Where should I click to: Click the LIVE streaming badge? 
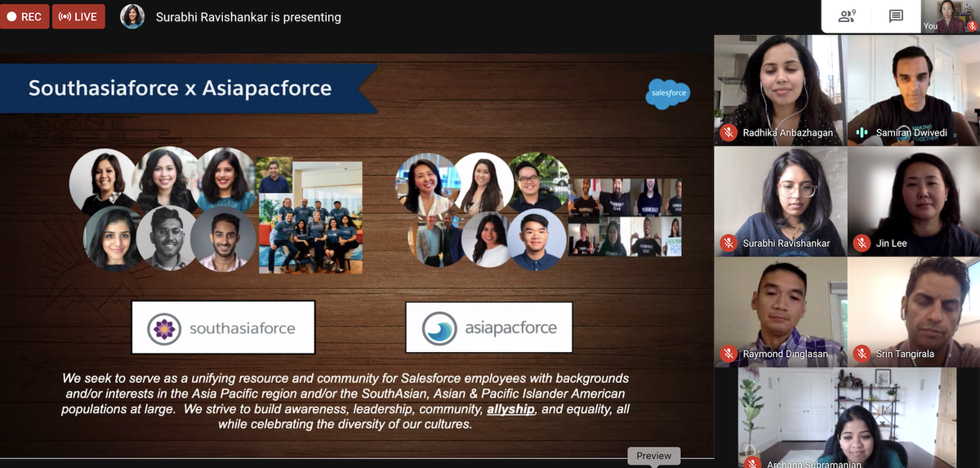78,16
